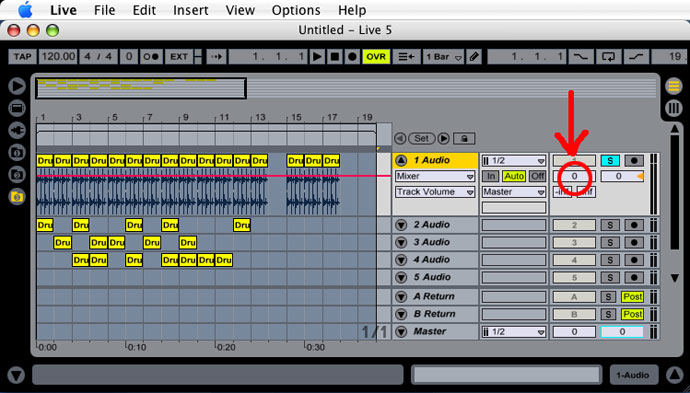Image resolution: width=690 pixels, height=393 pixels.
Task: Unfold the A Return track
Action: click(x=401, y=297)
